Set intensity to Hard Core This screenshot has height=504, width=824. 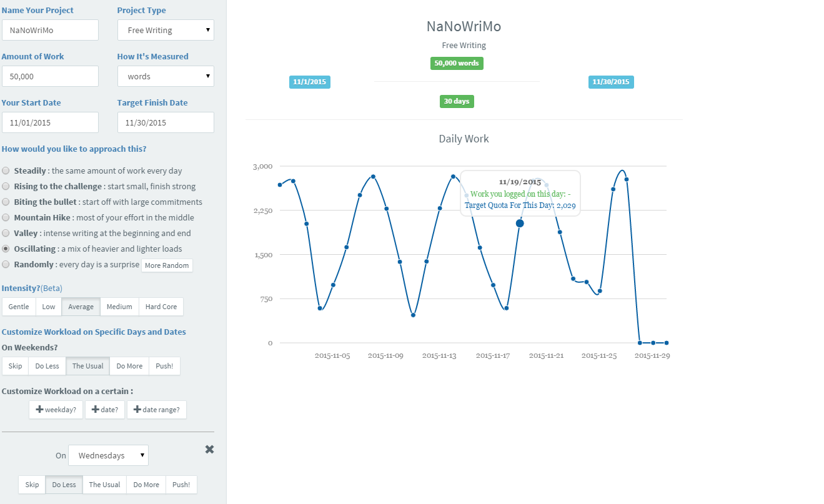161,307
